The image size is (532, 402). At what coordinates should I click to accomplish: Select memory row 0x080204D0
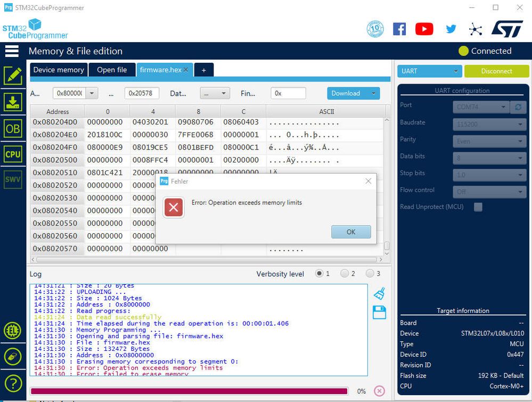[207, 122]
